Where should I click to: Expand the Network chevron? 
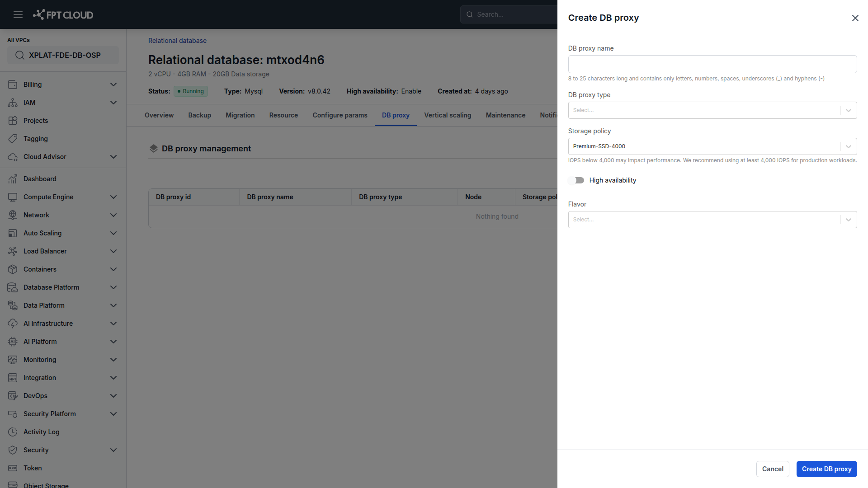coord(113,215)
